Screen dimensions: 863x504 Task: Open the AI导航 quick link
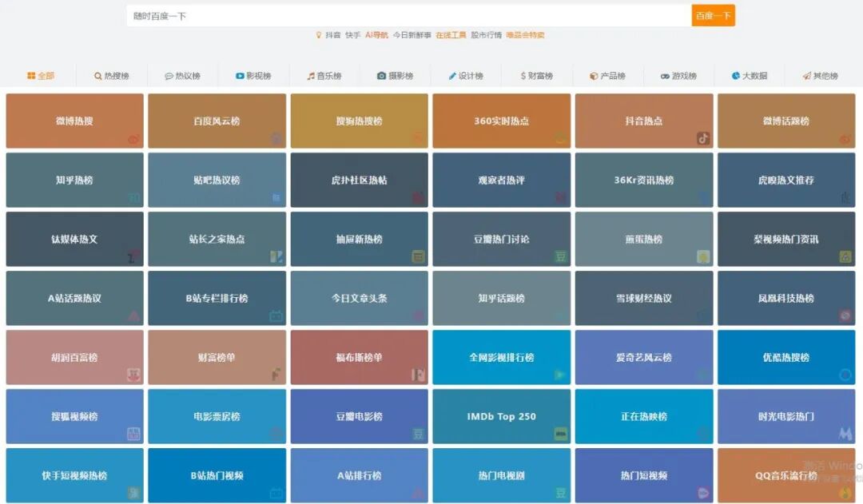pos(376,34)
